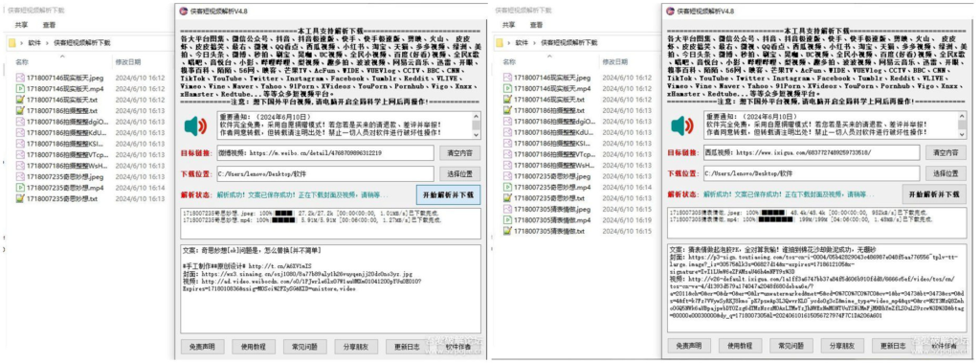The image size is (980, 364).
Task: Click 选择位置 in the Xigua-link window
Action: (946, 174)
